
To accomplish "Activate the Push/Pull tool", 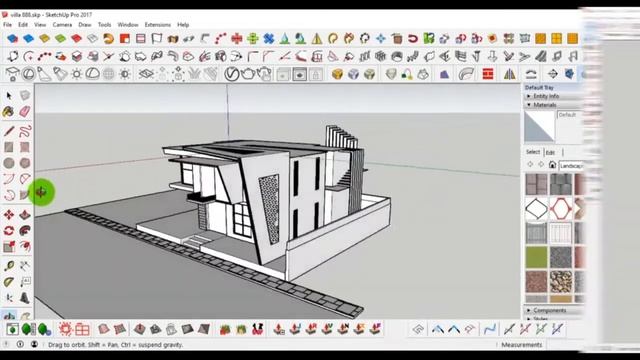I will [x=25, y=215].
